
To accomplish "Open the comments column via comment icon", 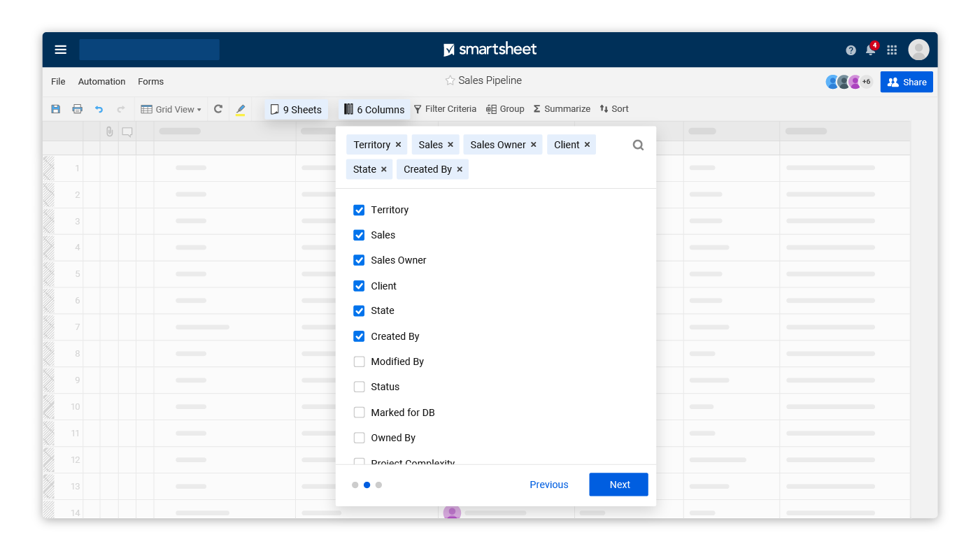I will 127,131.
